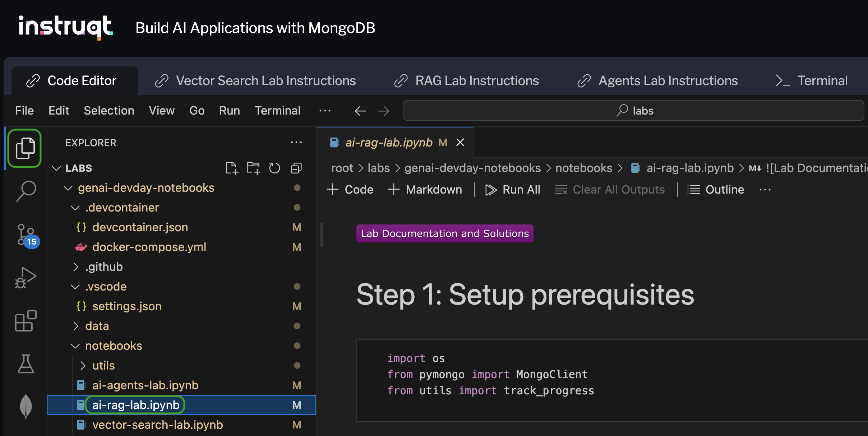
Task: Select the Code Editor tab
Action: [x=75, y=81]
